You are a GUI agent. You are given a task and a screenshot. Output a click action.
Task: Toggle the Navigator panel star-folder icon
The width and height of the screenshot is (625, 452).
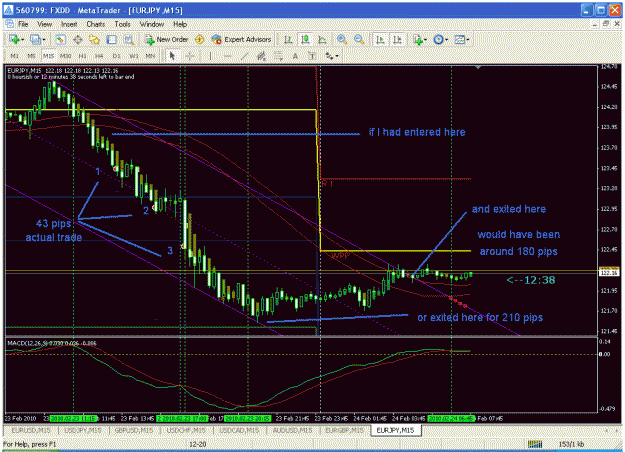[94, 39]
